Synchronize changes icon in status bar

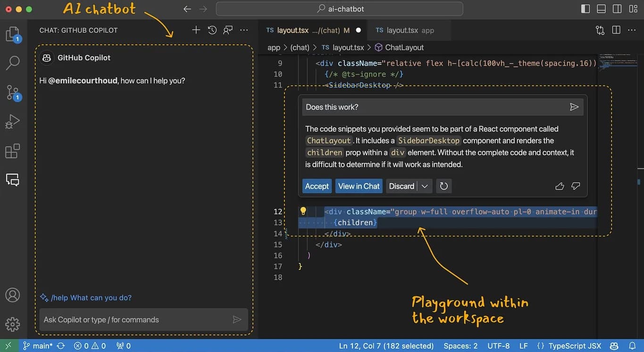coord(61,346)
